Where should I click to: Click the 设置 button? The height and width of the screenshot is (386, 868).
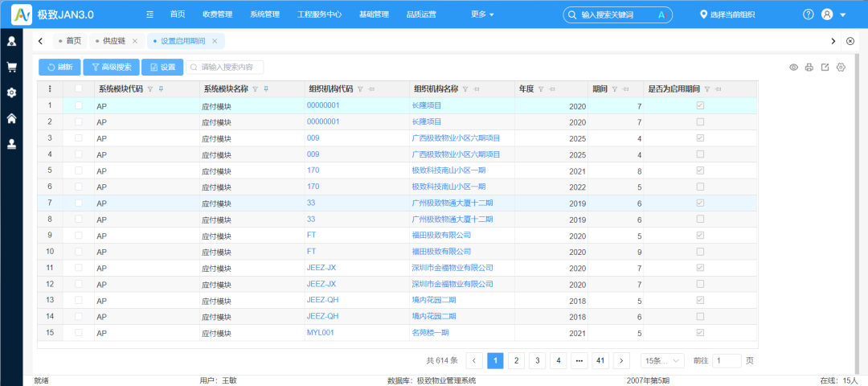point(162,68)
